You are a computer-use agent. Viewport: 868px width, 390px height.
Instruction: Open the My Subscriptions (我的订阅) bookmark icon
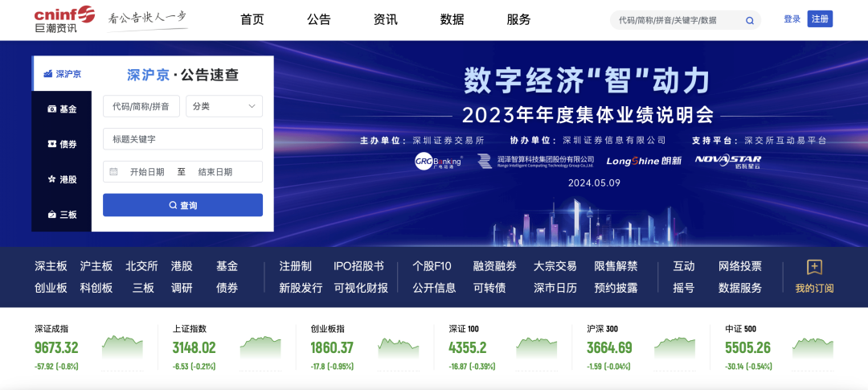click(814, 268)
